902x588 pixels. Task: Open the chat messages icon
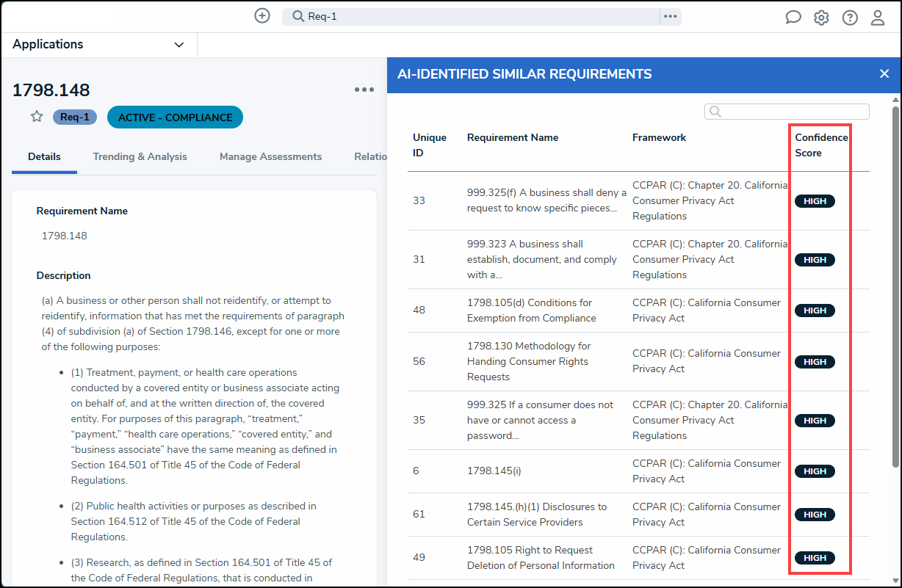[x=793, y=18]
